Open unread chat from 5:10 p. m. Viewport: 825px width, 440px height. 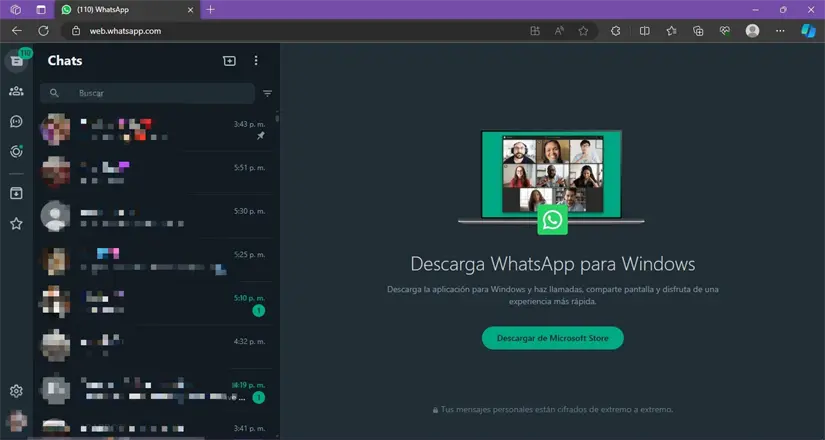tap(156, 303)
